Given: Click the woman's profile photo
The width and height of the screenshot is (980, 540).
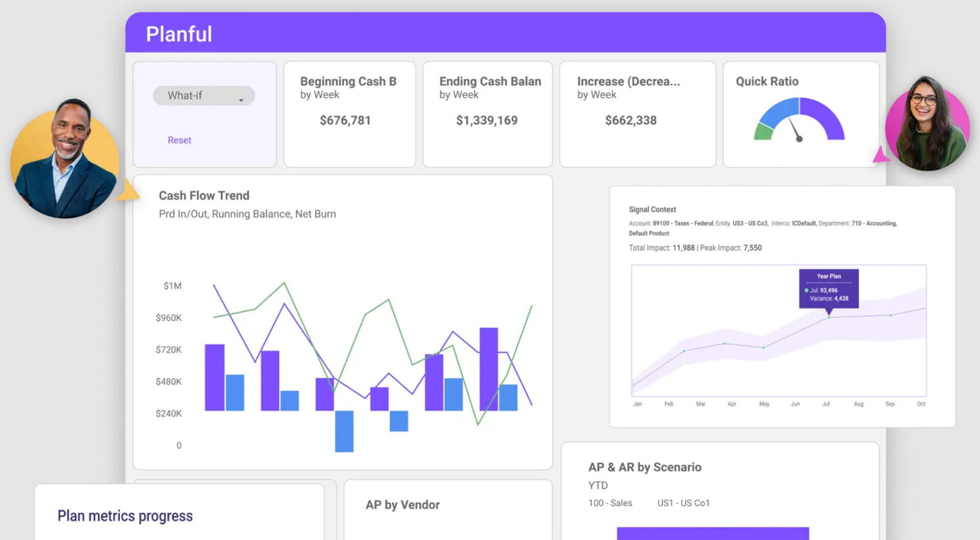Looking at the screenshot, I should pyautogui.click(x=927, y=124).
